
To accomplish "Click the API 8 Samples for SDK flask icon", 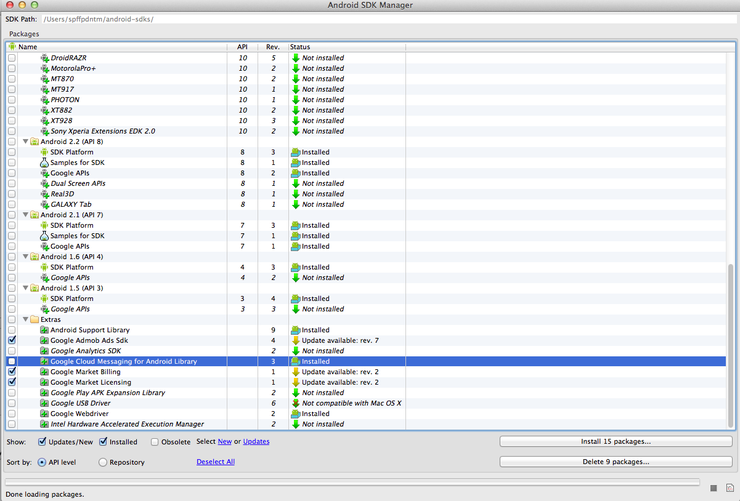I will (44, 162).
